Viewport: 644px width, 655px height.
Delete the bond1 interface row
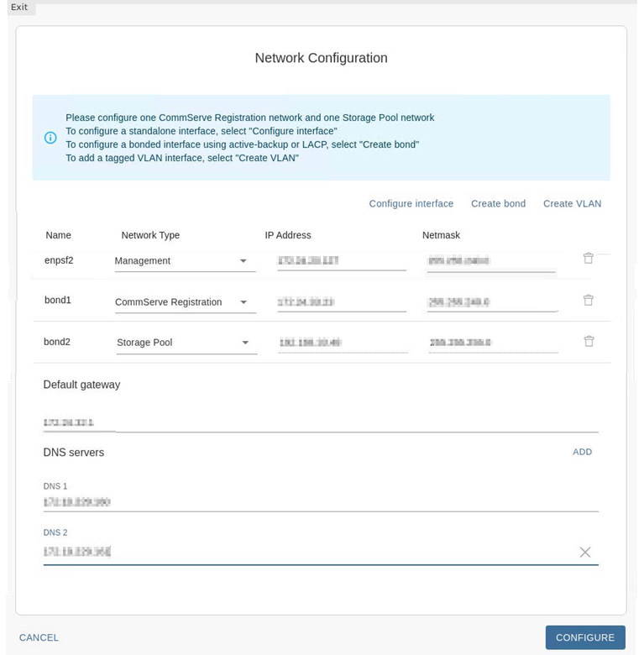[588, 300]
